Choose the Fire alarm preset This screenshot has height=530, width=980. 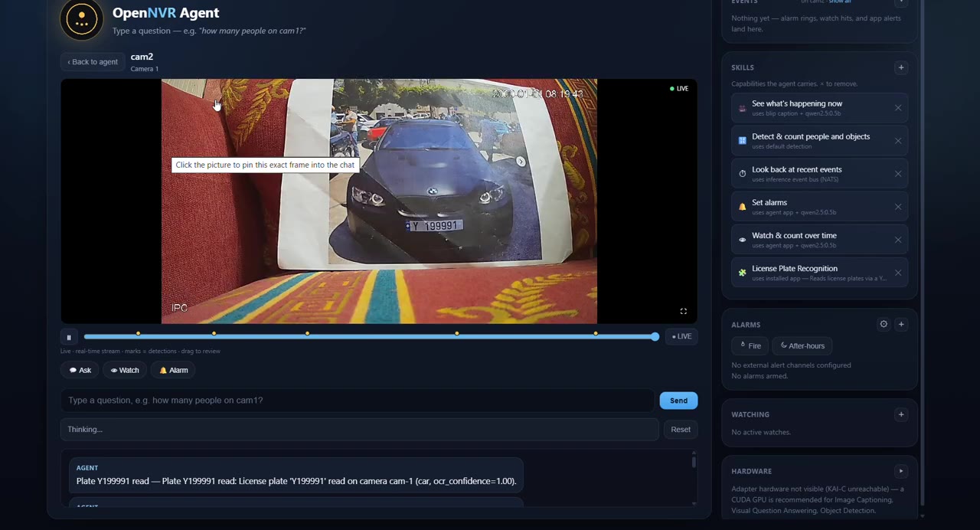coord(750,346)
